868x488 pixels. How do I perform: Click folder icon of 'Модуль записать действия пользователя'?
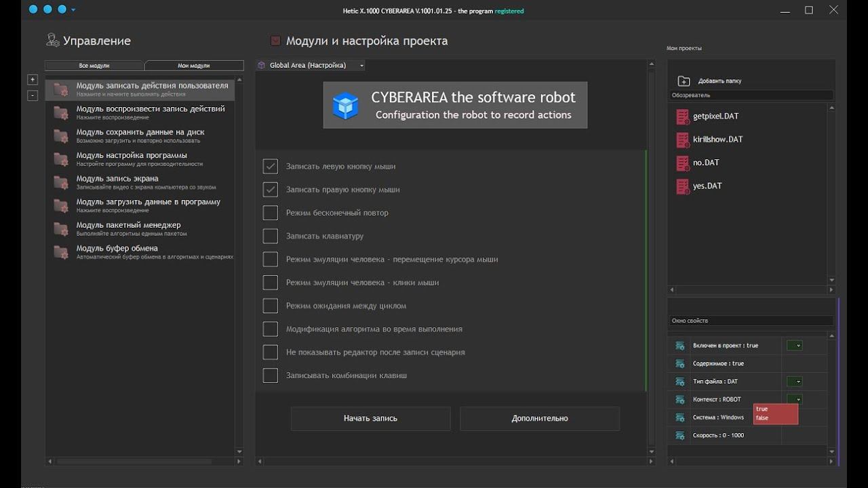pos(61,89)
